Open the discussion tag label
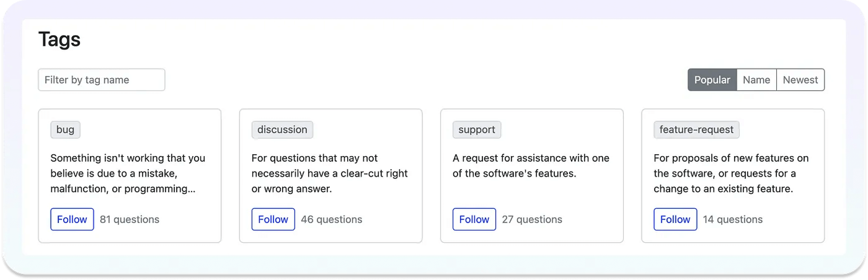This screenshot has width=868, height=280. click(x=282, y=129)
